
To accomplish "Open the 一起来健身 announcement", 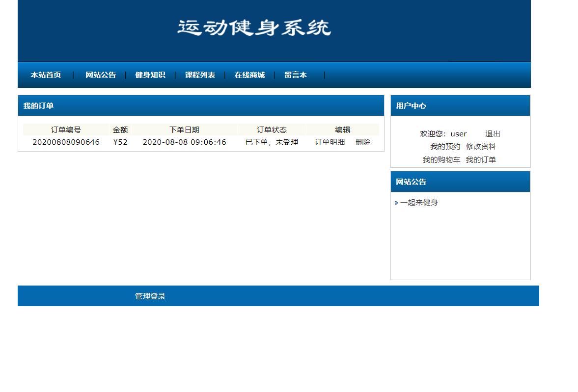I will pos(420,202).
